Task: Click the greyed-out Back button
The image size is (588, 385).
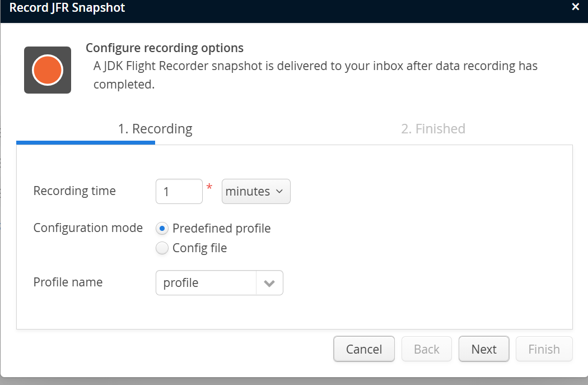Action: coord(426,349)
